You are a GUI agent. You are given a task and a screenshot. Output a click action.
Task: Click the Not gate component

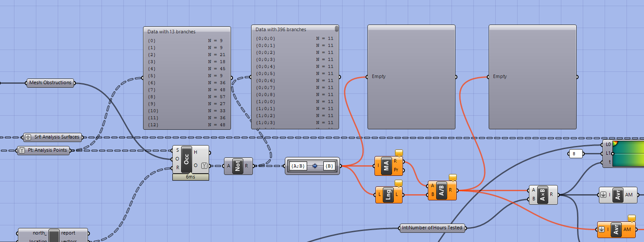[238, 166]
